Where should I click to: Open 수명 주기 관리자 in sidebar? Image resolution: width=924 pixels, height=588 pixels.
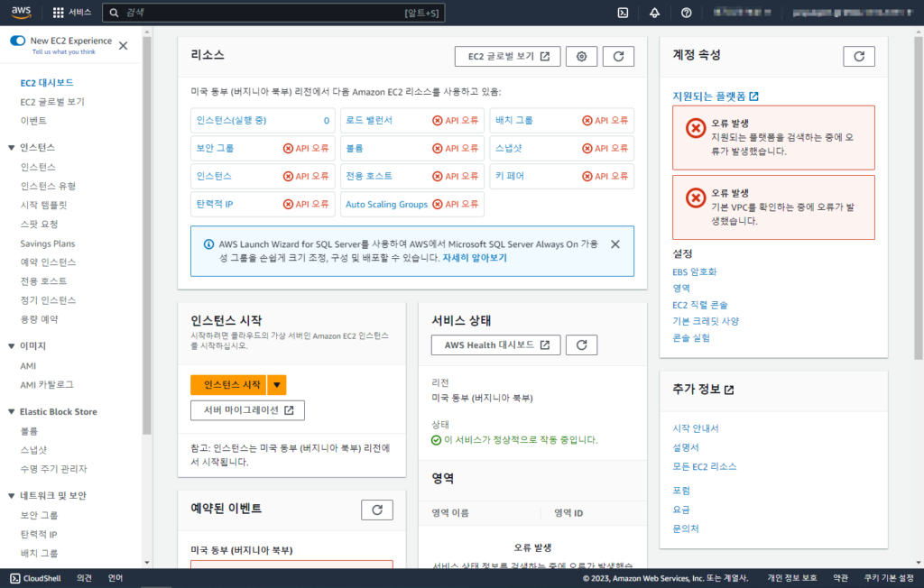pyautogui.click(x=53, y=469)
